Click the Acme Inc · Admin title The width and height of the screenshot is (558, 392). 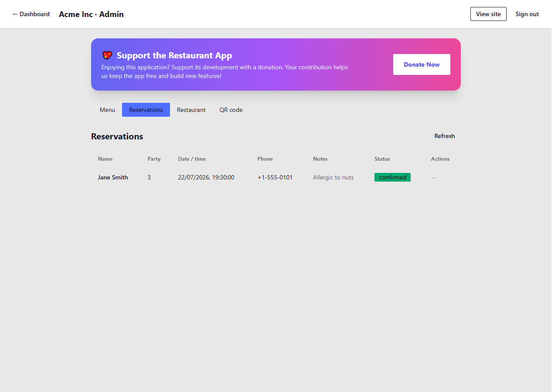coord(91,14)
